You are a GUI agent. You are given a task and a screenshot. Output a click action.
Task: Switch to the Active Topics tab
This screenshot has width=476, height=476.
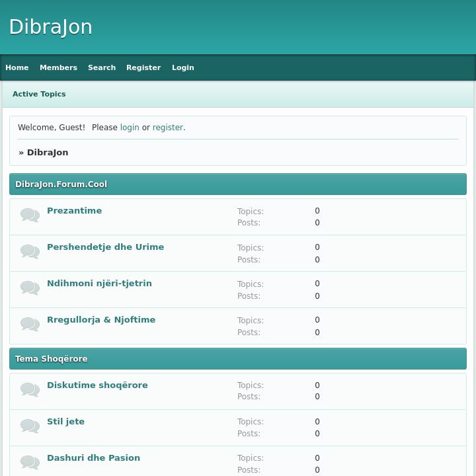click(x=39, y=94)
